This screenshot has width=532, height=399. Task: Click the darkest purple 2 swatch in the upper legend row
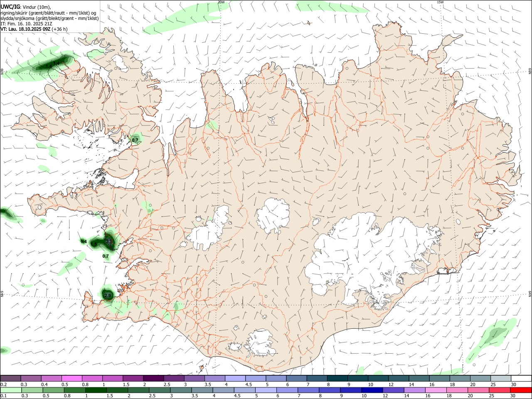point(153,378)
